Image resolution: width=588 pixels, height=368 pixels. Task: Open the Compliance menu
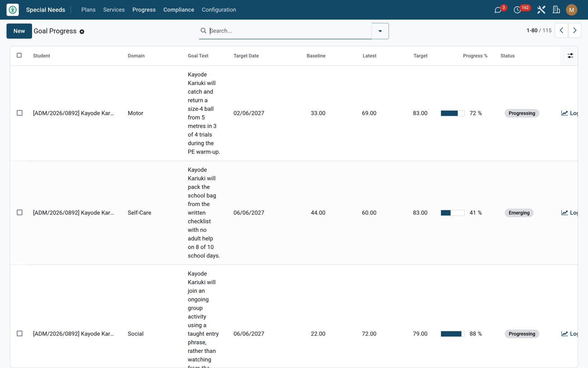click(179, 10)
